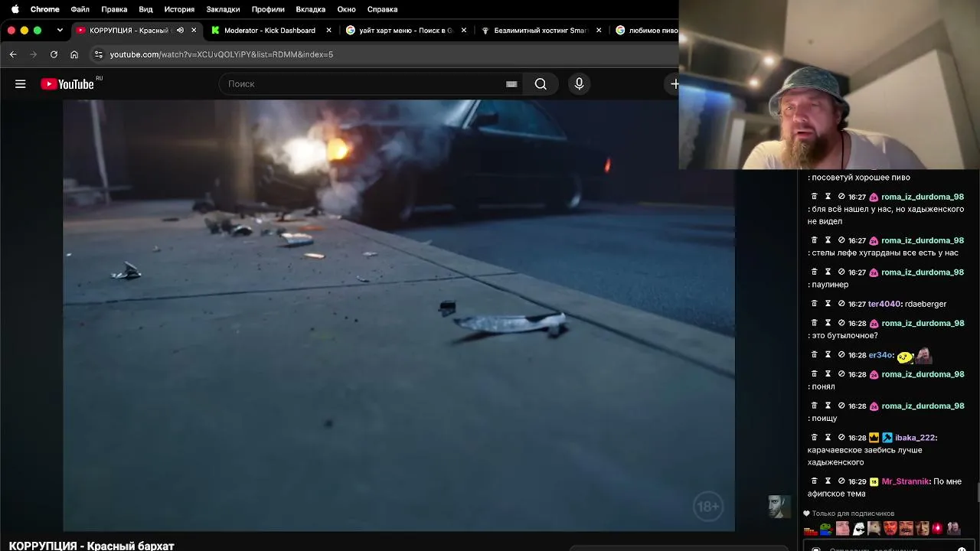Reload the YouTube page

[x=54, y=54]
